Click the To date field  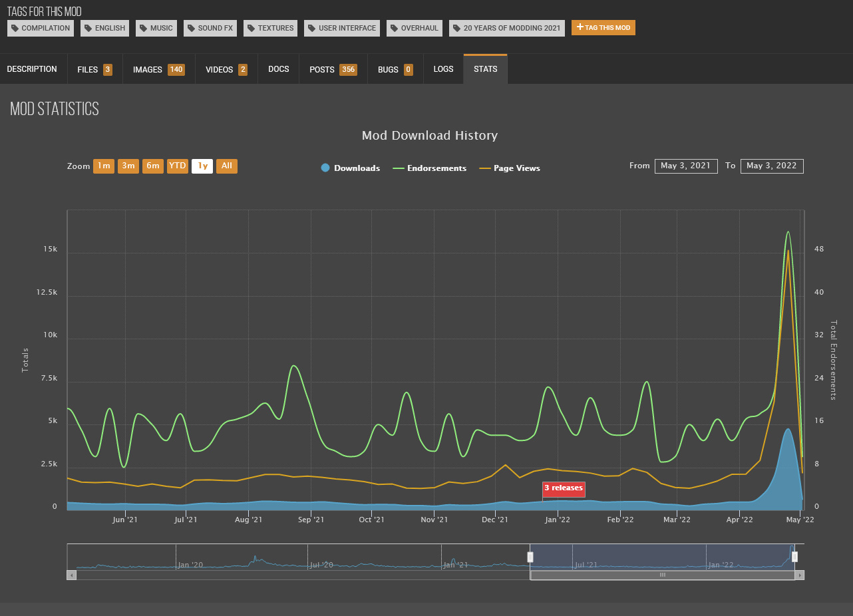(x=772, y=166)
